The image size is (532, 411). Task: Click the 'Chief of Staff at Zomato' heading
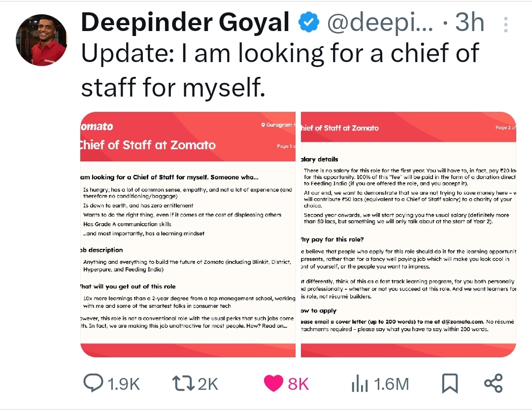148,145
